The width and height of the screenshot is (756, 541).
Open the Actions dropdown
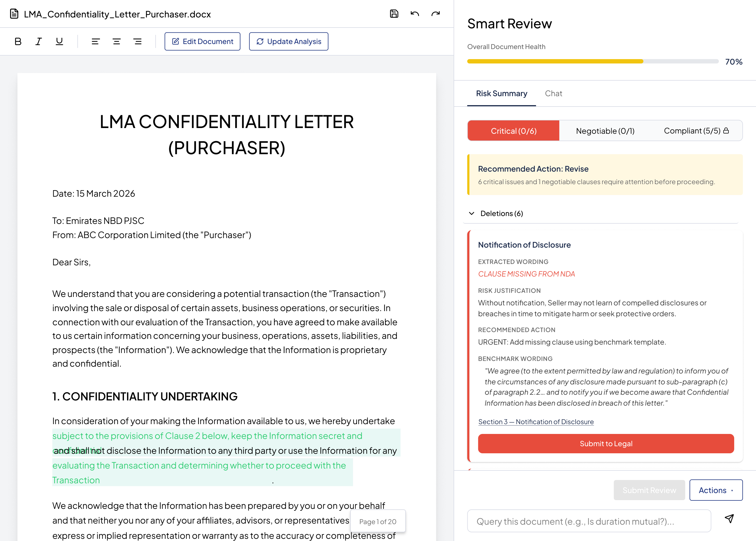(x=716, y=490)
